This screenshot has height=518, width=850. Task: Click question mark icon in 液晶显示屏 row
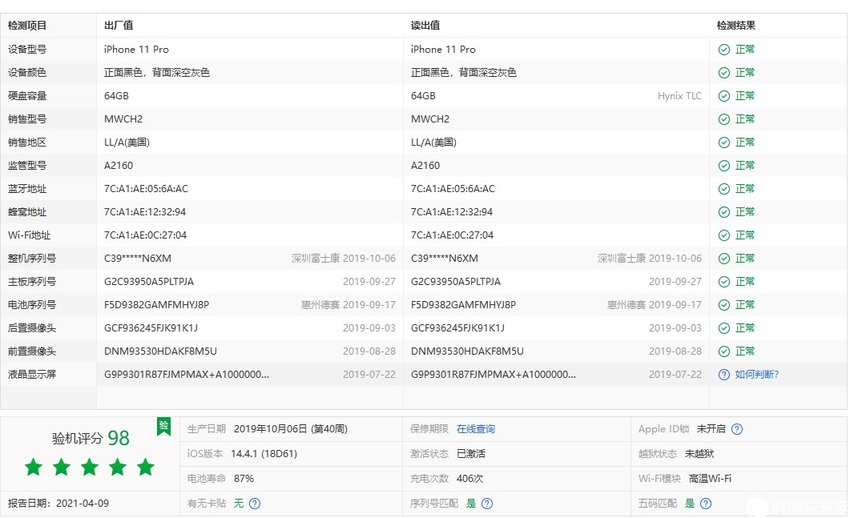tap(724, 374)
